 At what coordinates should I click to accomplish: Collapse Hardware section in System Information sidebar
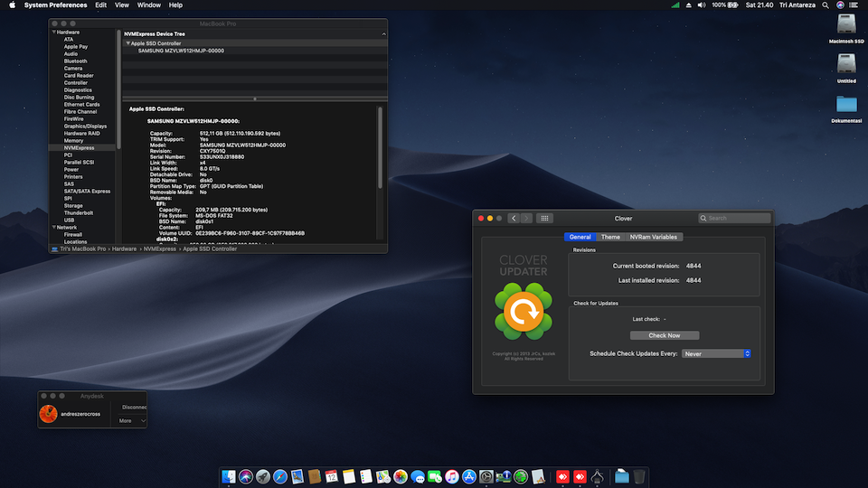[x=53, y=33]
